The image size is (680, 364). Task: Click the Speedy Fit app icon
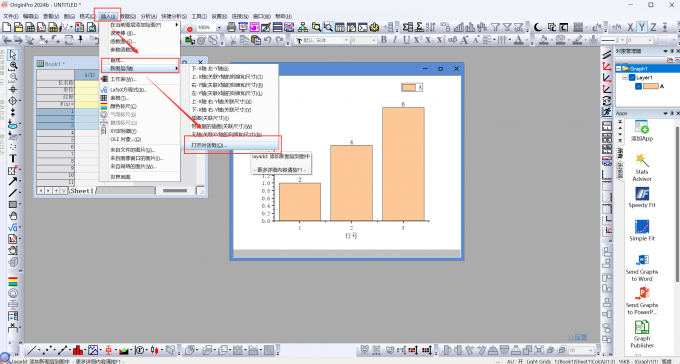(x=642, y=194)
